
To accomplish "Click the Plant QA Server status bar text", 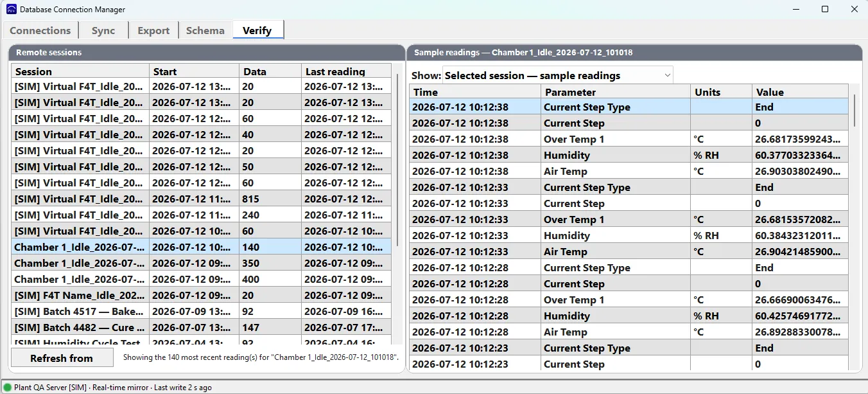I will point(113,388).
